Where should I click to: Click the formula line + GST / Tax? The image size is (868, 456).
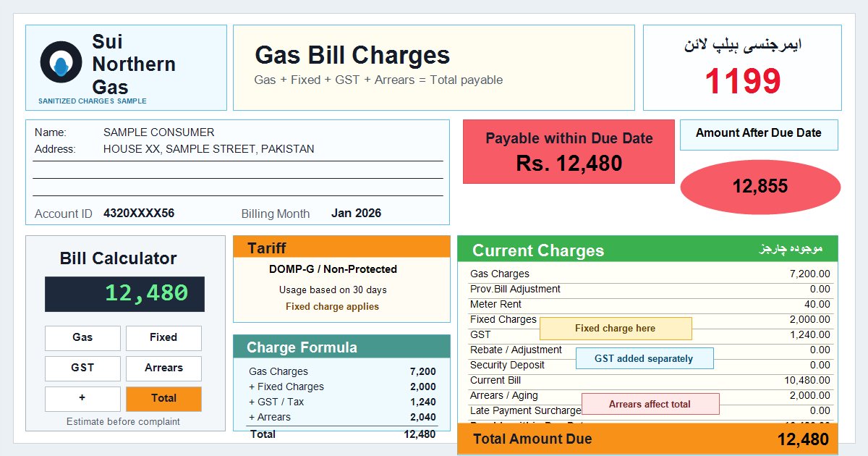342,402
